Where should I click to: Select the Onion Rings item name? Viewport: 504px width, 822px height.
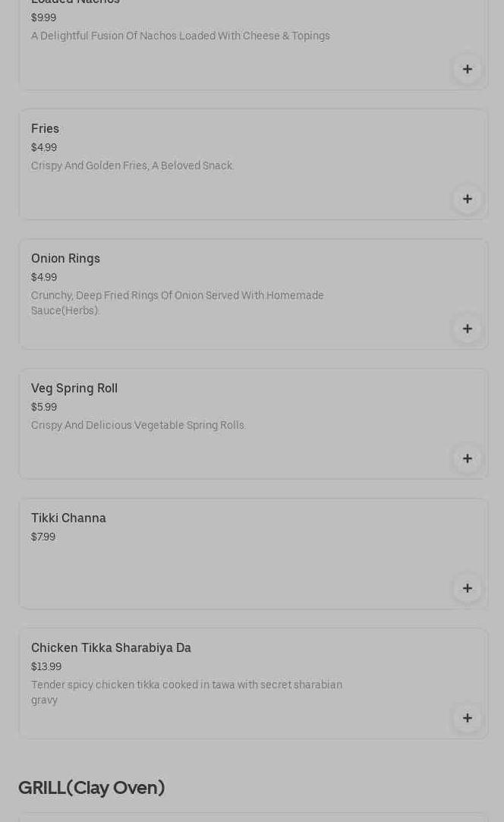(x=65, y=259)
